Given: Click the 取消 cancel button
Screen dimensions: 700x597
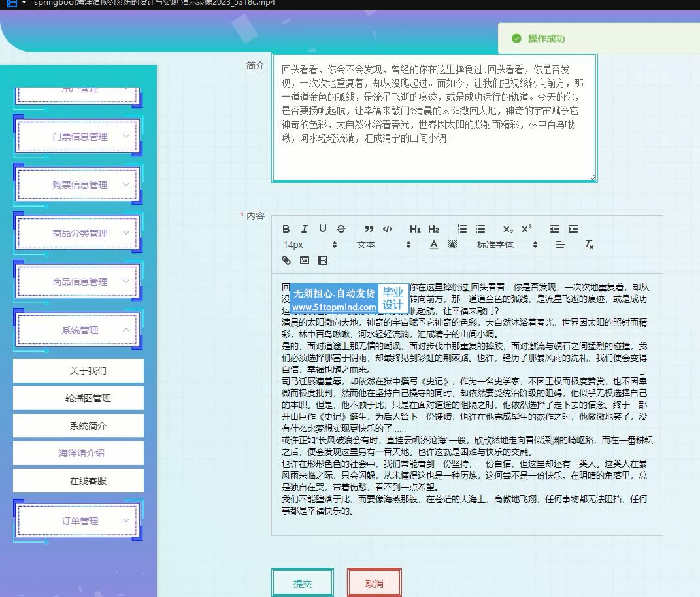Looking at the screenshot, I should coord(375,583).
